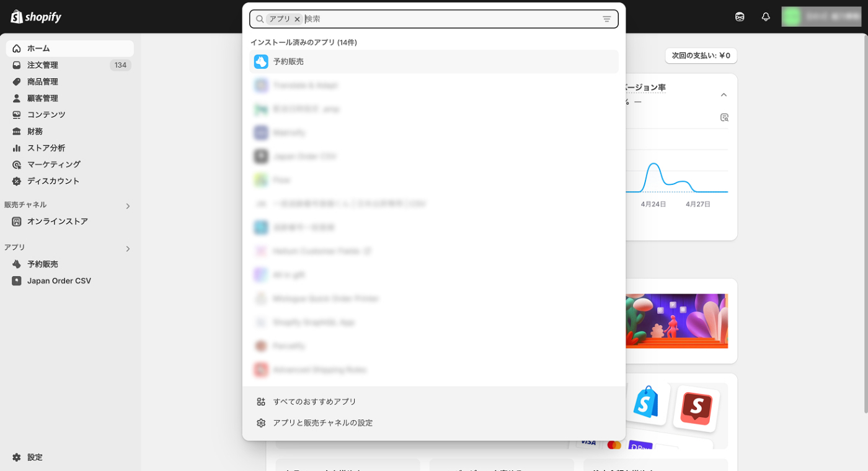The image size is (868, 471).
Task: Select 予約販売 in installed apps list
Action: (434, 61)
